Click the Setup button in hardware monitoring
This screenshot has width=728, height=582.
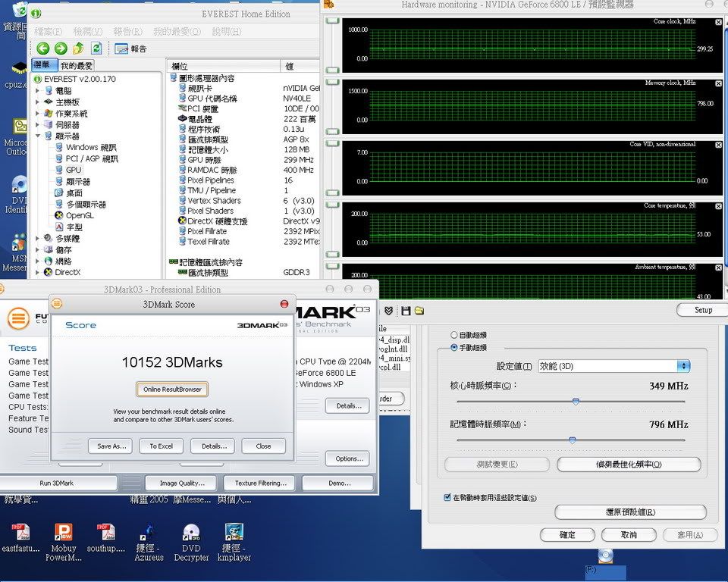tap(703, 309)
